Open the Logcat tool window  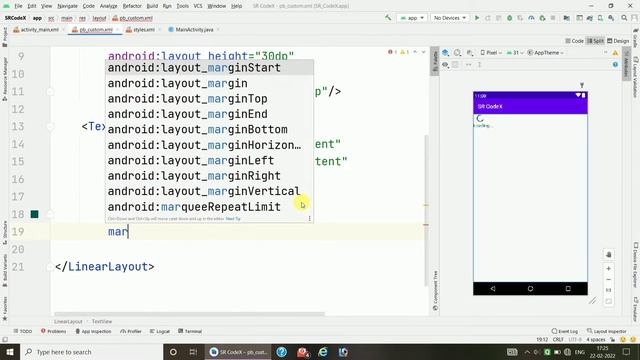(x=160, y=331)
